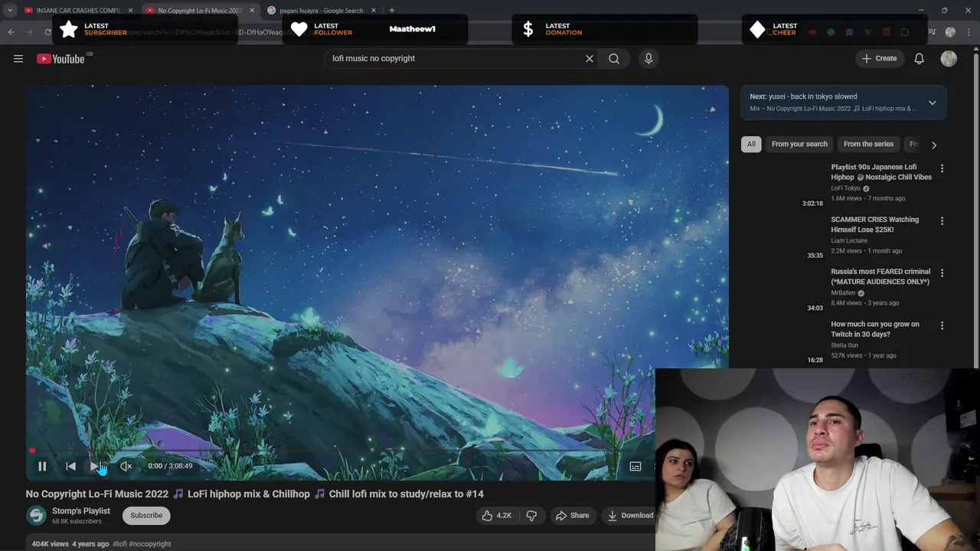Open options for Playlist 90s Japanese Lofi
This screenshot has height=551, width=980.
pos(942,168)
